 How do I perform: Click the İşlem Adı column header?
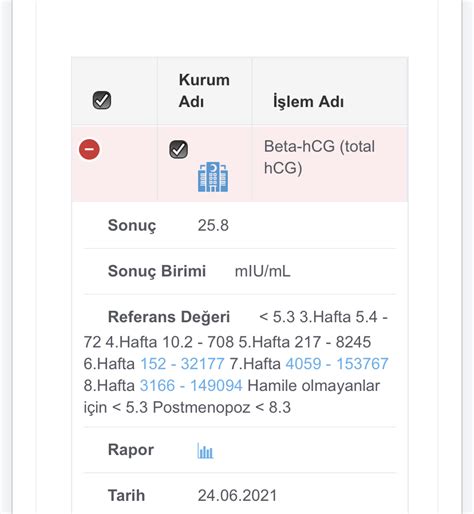tap(308, 101)
